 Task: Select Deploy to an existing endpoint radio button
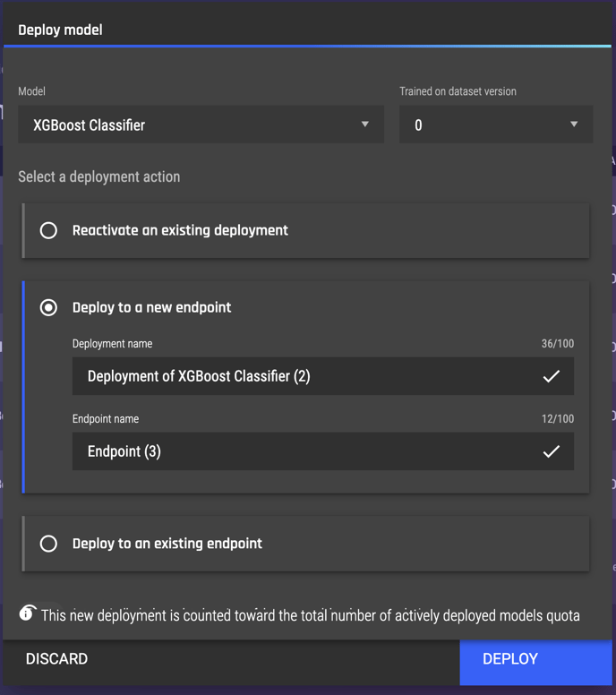click(48, 544)
